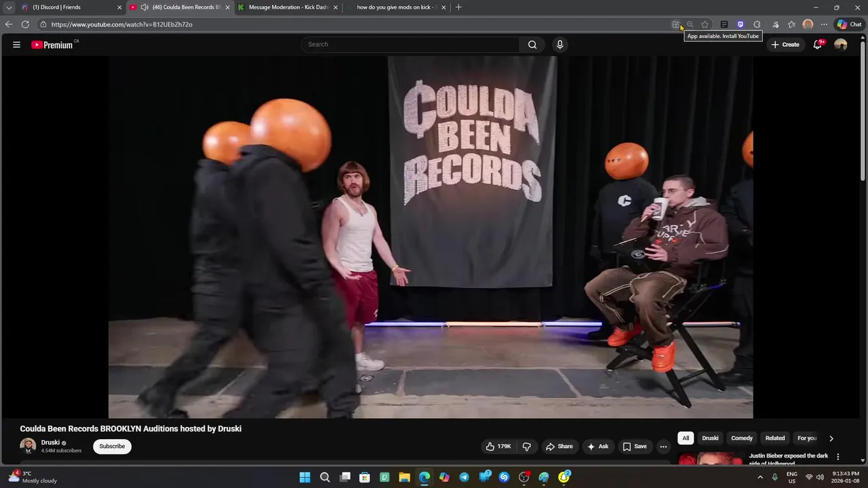Viewport: 868px width, 488px height.
Task: Click the browser address bar URL
Action: 121,24
